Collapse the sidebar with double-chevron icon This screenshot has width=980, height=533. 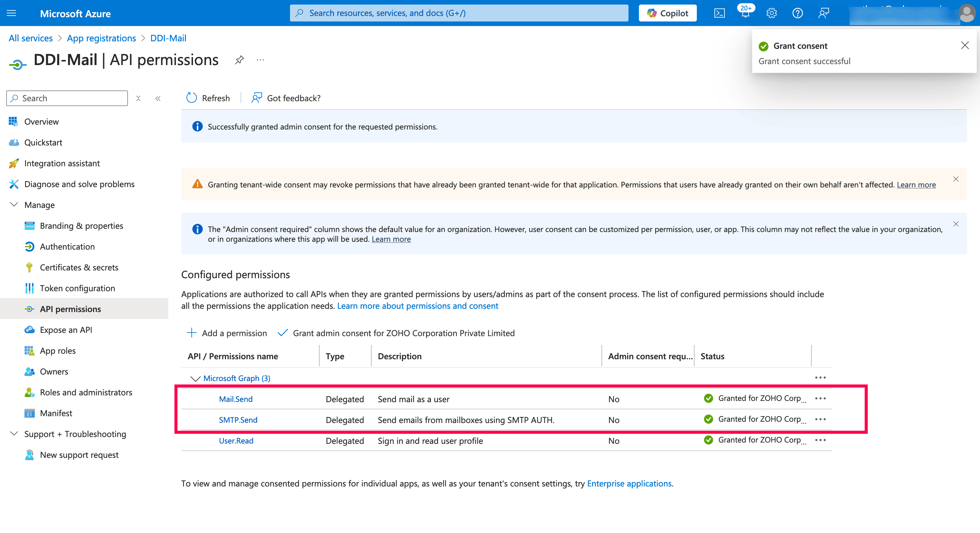pos(158,99)
